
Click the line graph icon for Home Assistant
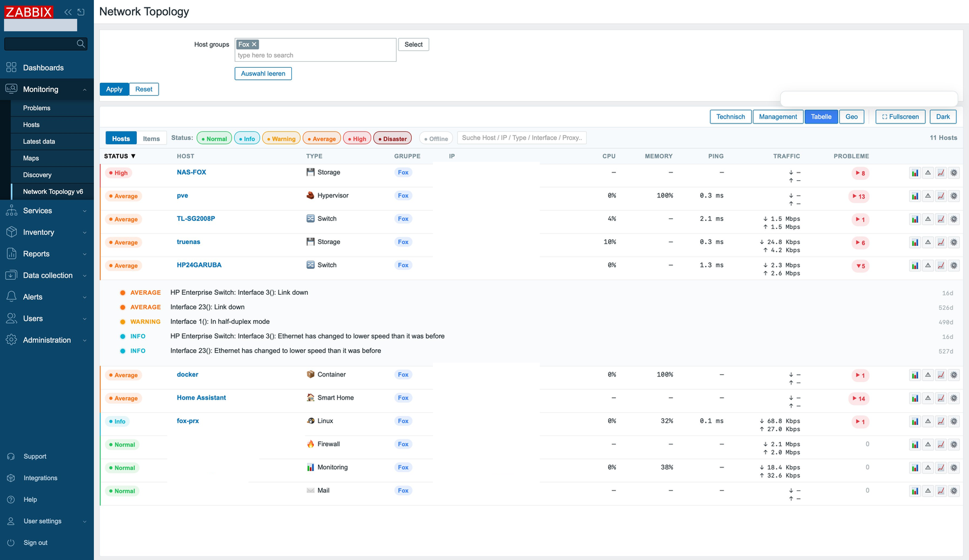[941, 398]
